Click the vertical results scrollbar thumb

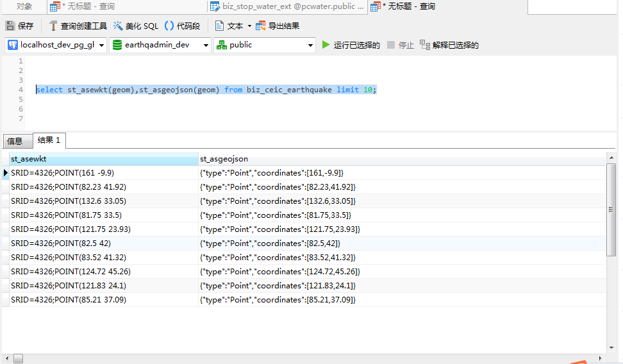(611, 210)
